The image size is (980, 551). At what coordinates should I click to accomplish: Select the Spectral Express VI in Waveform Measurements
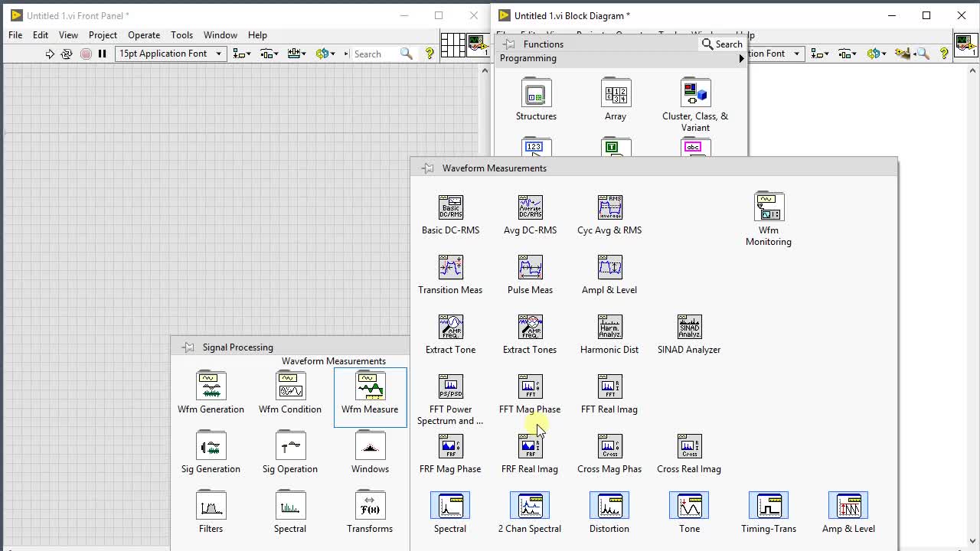(x=450, y=506)
